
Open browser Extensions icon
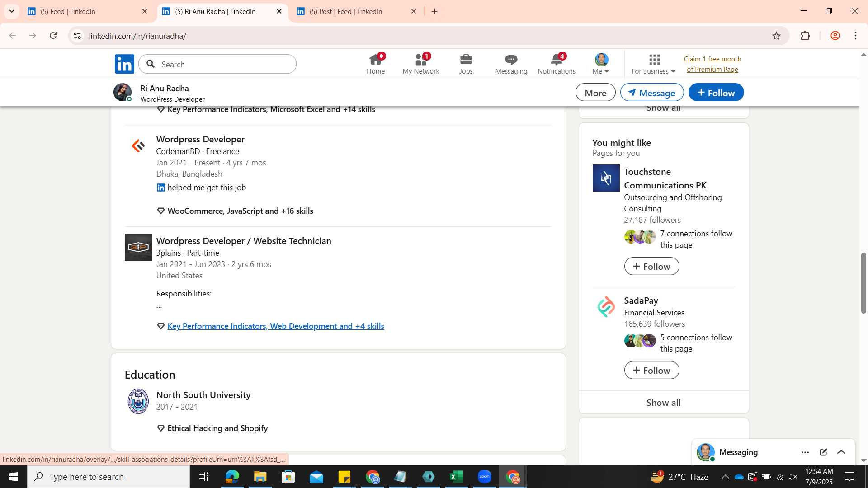[805, 36]
